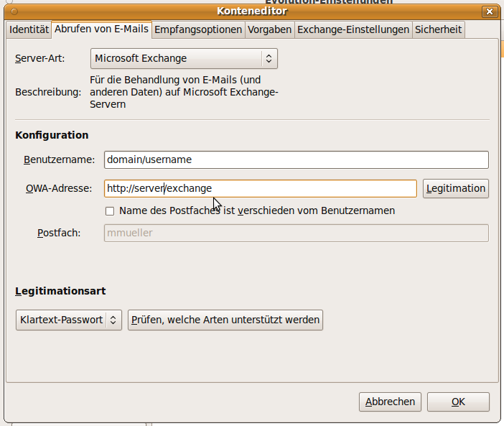Viewport: 504px width, 426px height.
Task: Select the Abrufen von E-Mails tab
Action: (x=101, y=29)
